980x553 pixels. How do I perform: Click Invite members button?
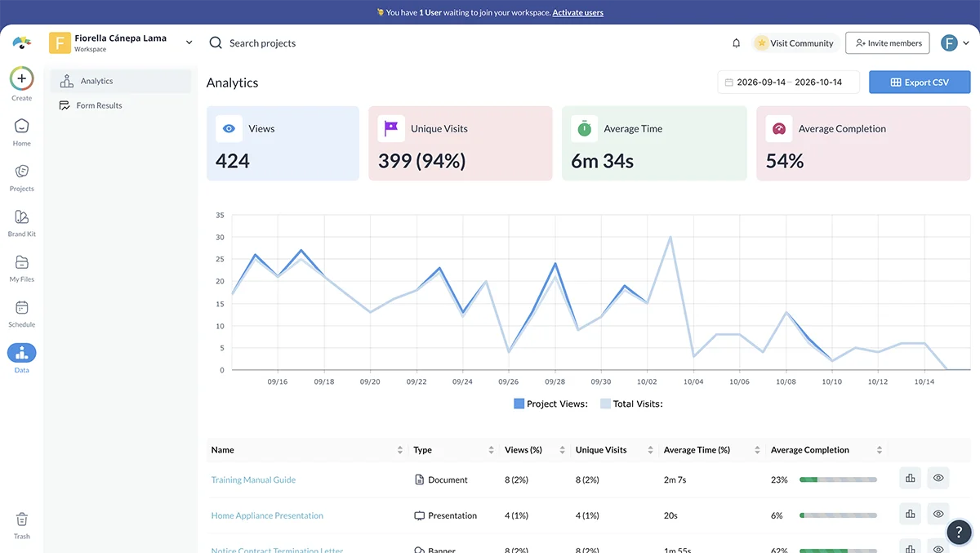tap(887, 43)
